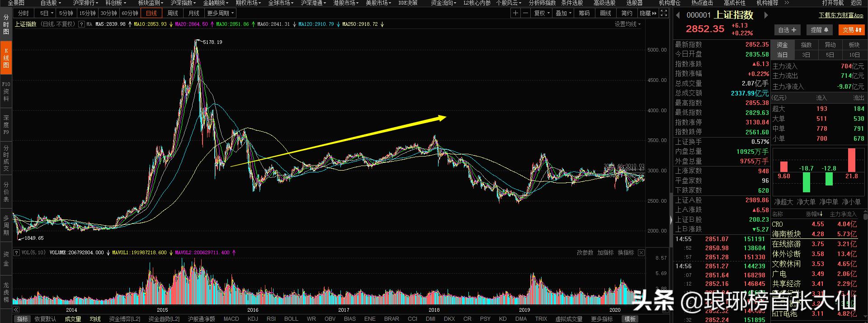Image resolution: width=868 pixels, height=323 pixels.
Task: Select 周线 weekly period
Action: click(x=172, y=13)
